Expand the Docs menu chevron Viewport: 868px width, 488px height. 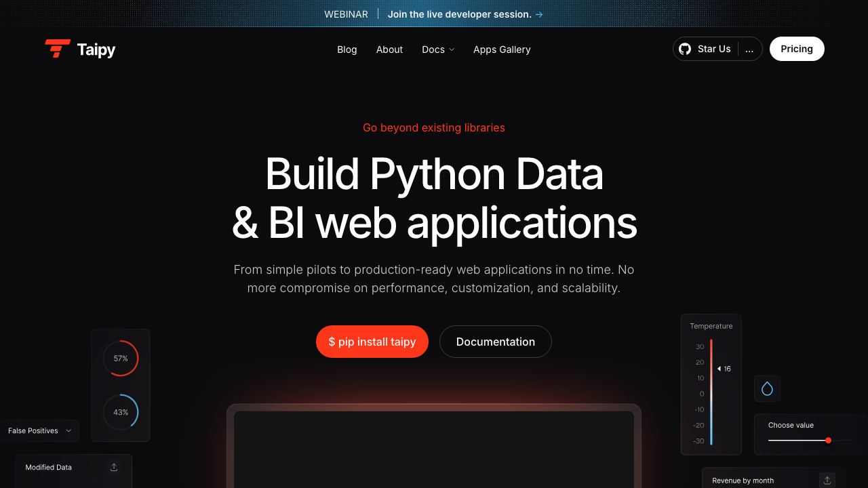click(x=452, y=49)
